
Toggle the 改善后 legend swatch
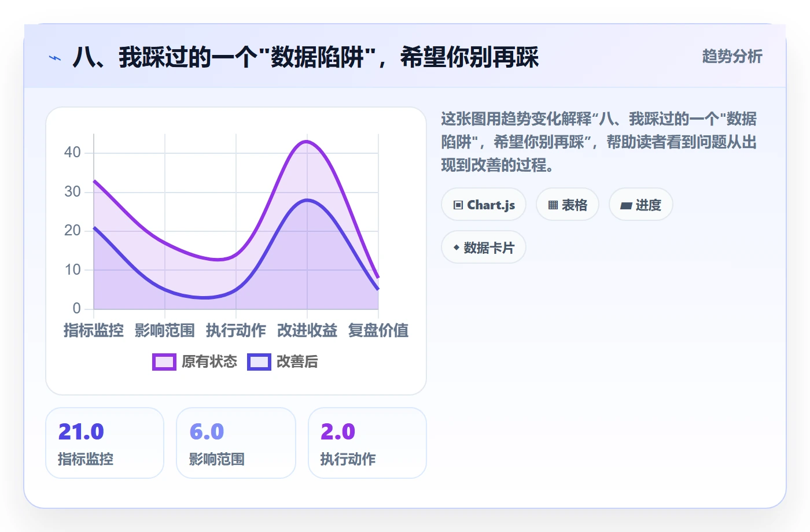[x=259, y=362]
